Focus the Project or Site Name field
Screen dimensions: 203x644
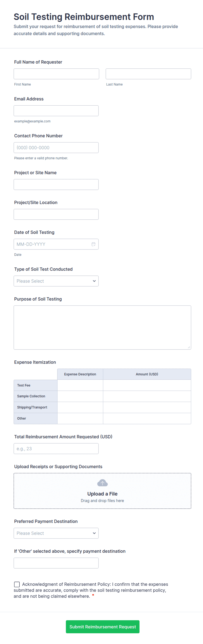pyautogui.click(x=56, y=185)
